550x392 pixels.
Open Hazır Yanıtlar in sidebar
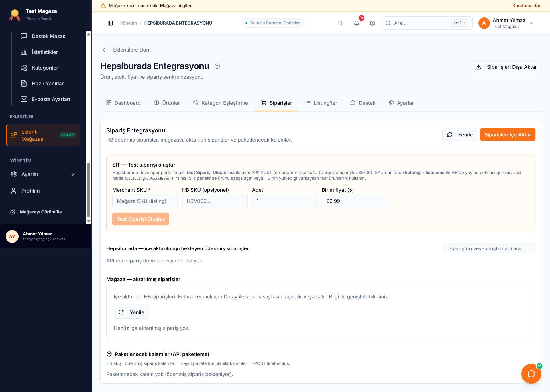[x=42, y=84]
